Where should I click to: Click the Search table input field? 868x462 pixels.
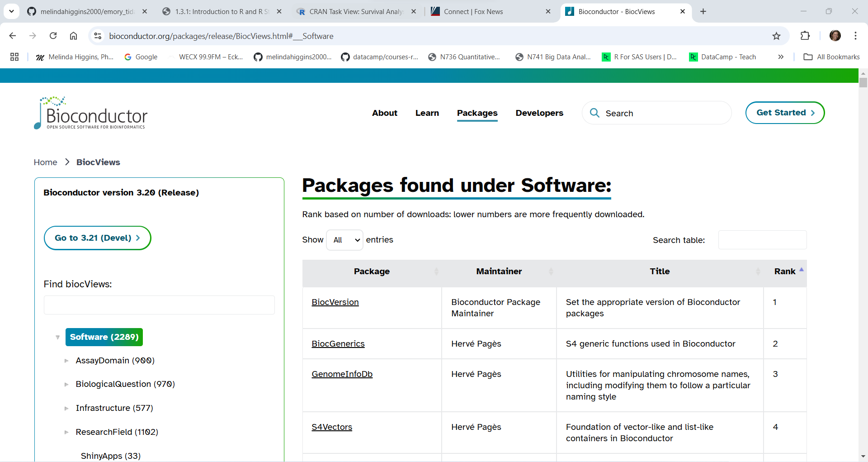762,240
